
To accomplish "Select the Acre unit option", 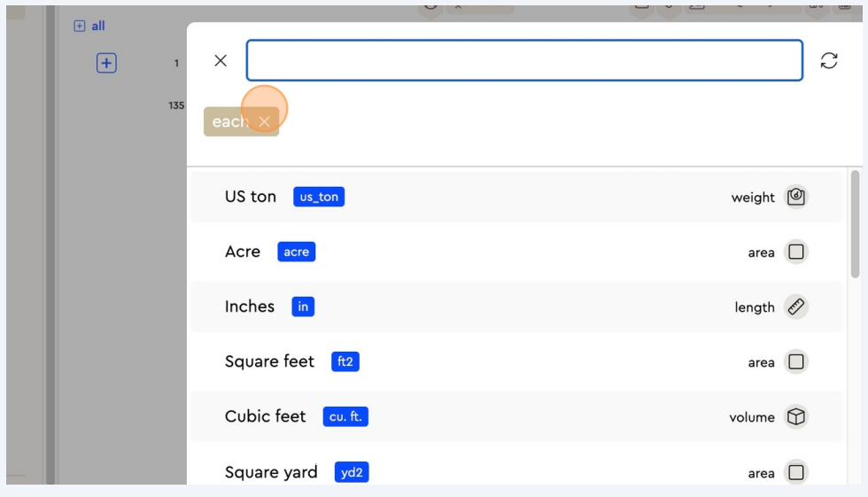I will [243, 252].
